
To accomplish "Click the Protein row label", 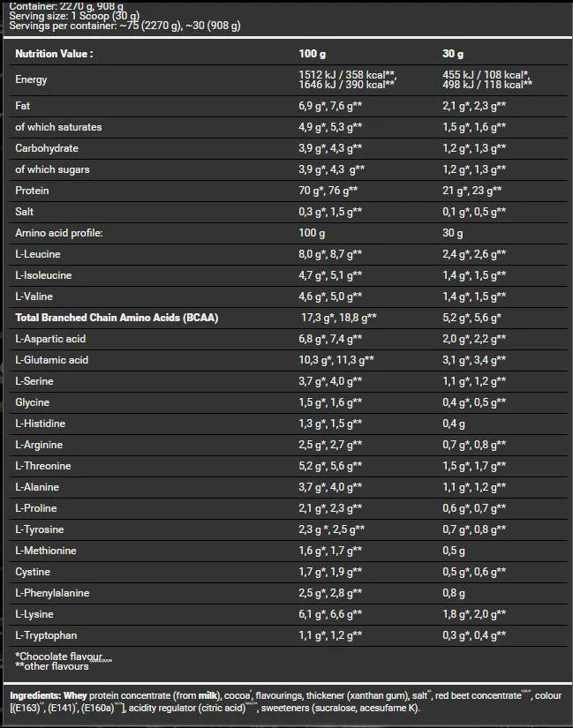I will point(33,191).
